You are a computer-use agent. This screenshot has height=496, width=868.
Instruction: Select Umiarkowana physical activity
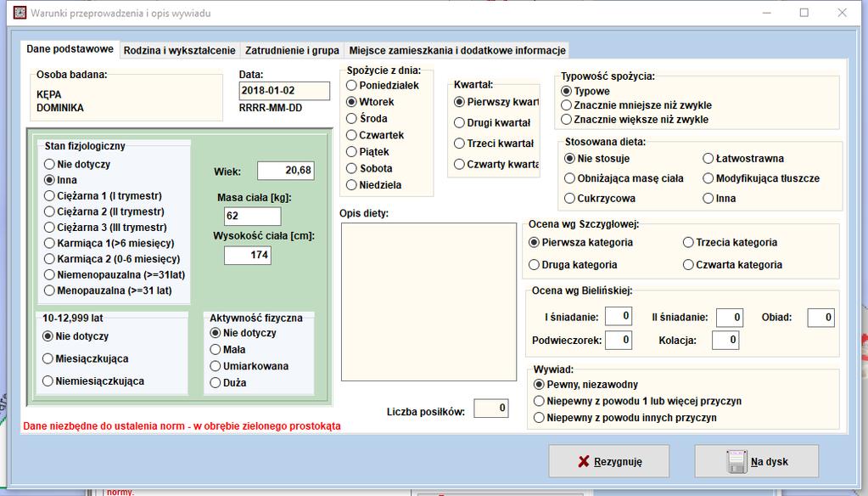[249, 366]
